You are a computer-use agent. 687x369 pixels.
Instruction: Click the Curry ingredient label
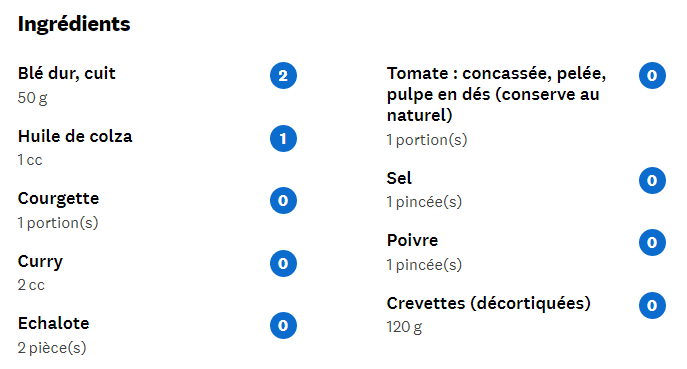[x=40, y=262]
